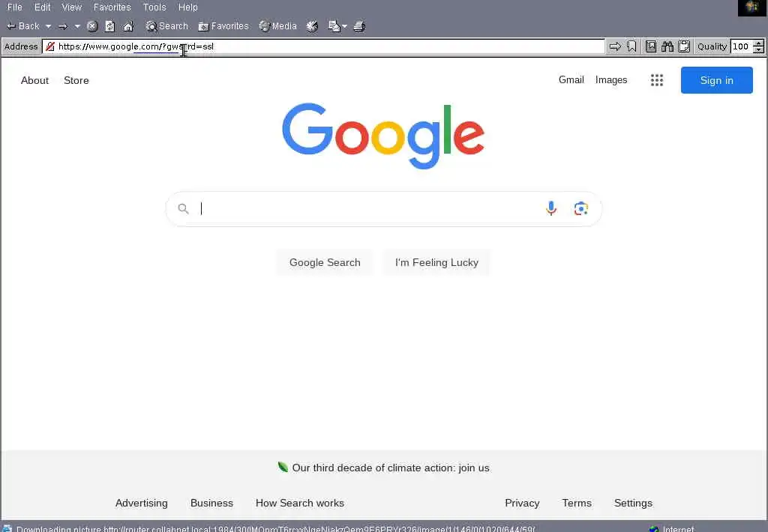Click the Address label
Screen dimensions: 768x532
(20, 46)
